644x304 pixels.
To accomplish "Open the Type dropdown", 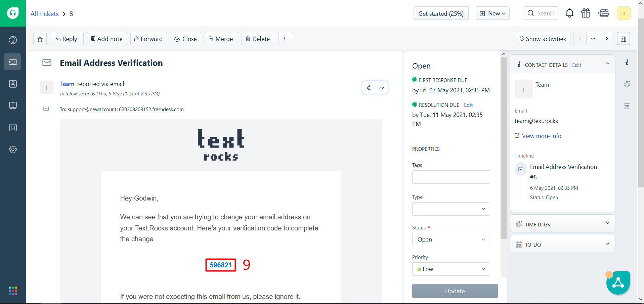I will point(451,209).
